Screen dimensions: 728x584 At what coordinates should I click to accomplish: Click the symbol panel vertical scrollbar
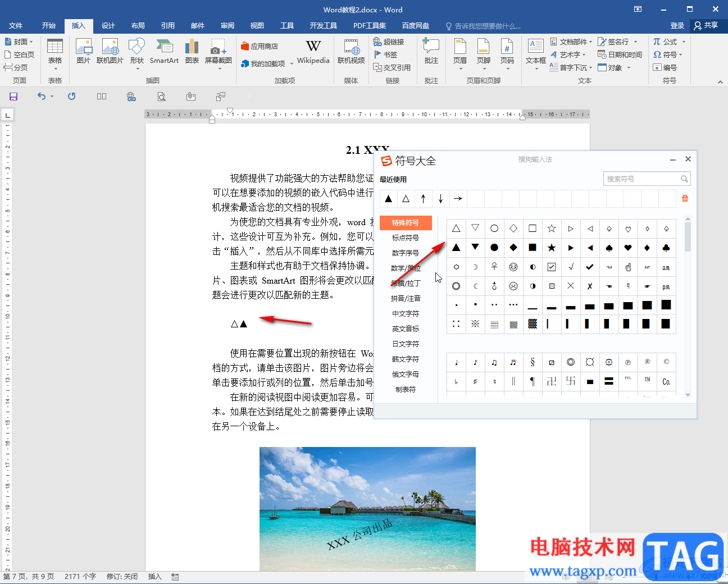coord(688,236)
